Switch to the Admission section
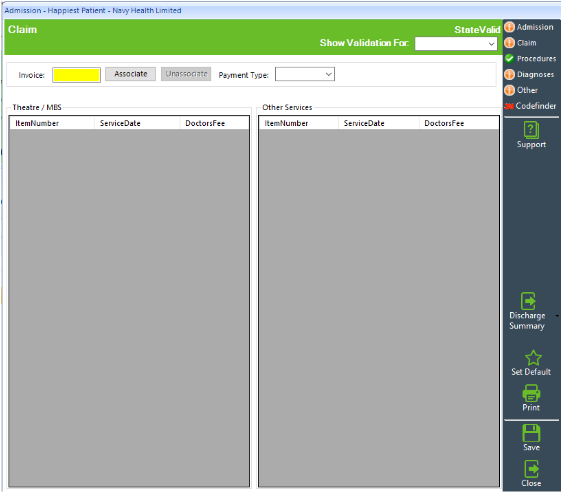Screen dimensions: 567x498 click(534, 27)
